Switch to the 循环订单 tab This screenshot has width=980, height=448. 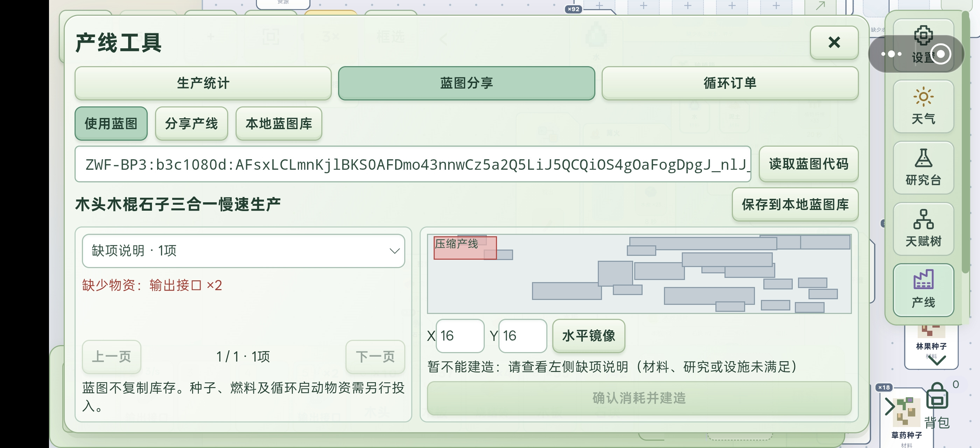[x=730, y=83]
